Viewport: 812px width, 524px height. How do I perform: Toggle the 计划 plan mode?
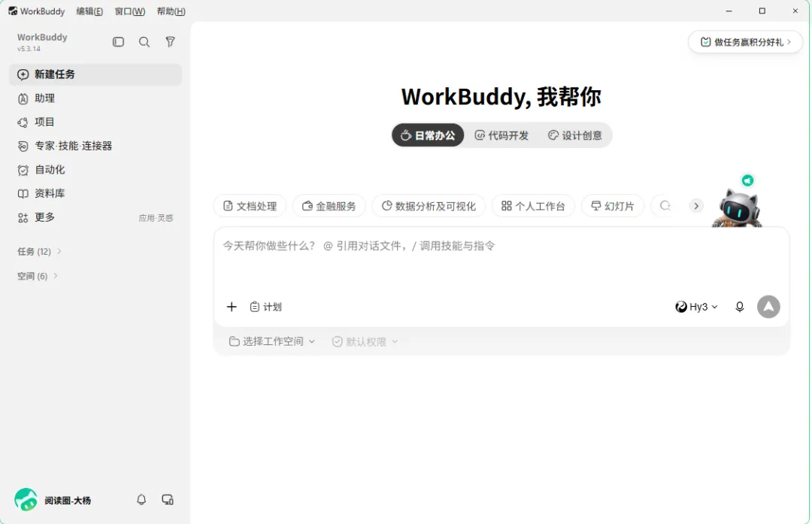265,307
